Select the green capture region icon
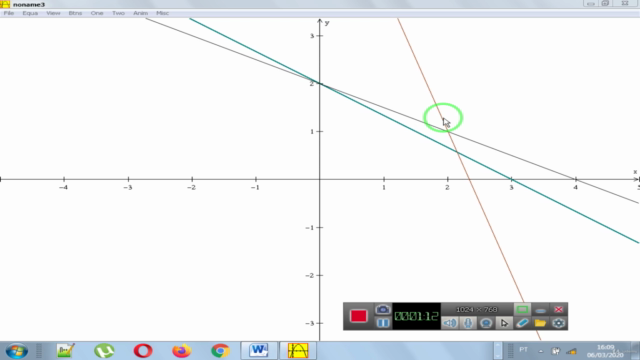640x360 pixels. pos(522,309)
